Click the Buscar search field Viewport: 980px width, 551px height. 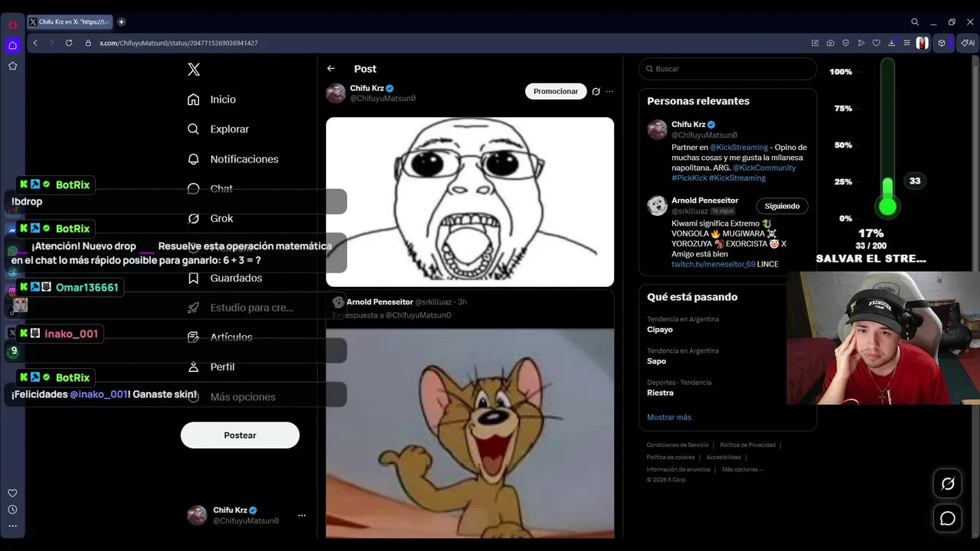click(x=727, y=69)
